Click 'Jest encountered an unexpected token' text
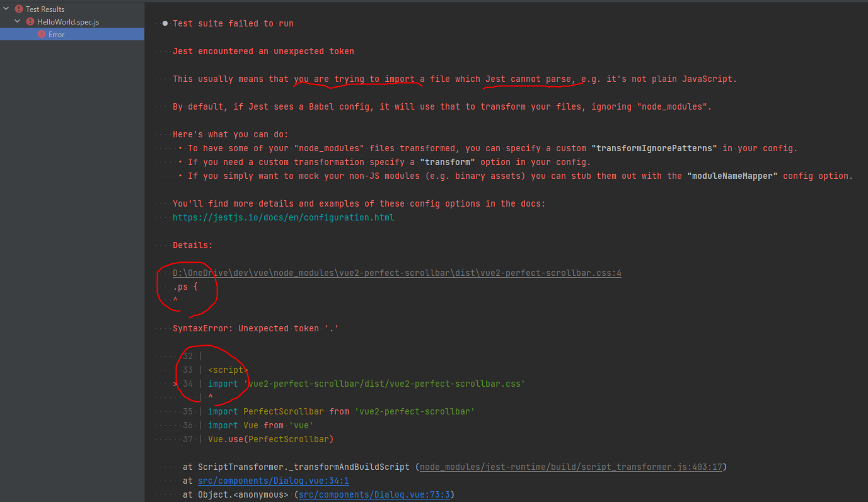868x502 pixels. (x=263, y=51)
